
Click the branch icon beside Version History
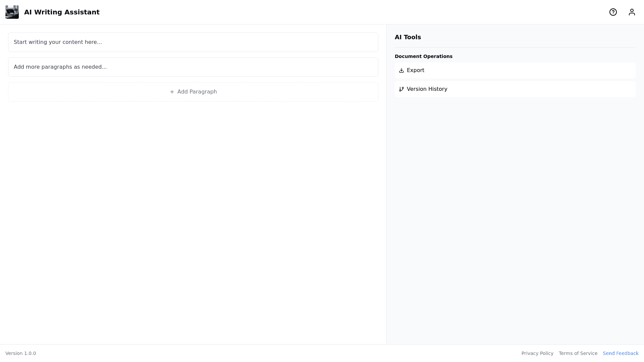click(401, 89)
